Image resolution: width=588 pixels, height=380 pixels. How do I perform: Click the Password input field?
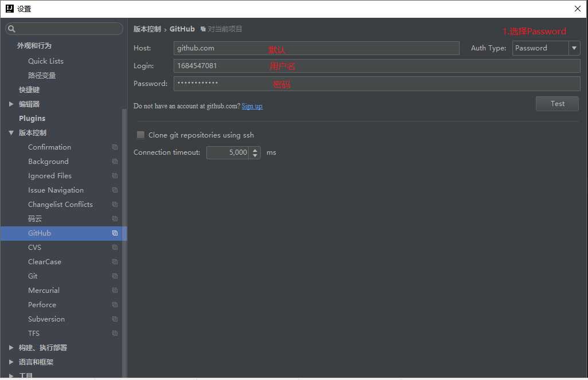[377, 83]
